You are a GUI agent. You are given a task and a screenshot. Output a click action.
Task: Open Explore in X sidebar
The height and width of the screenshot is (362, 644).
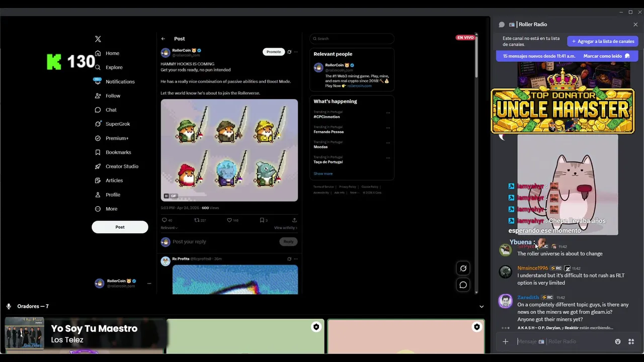[109, 67]
